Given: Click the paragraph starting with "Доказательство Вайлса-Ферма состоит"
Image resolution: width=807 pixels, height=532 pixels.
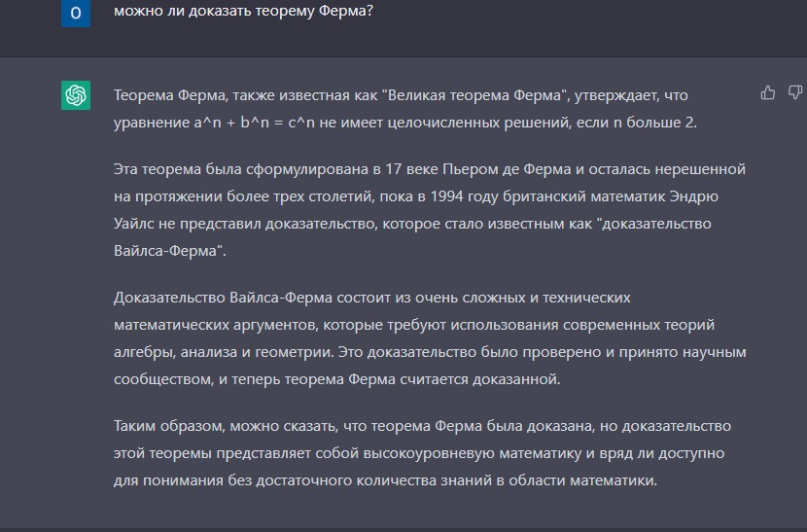Looking at the screenshot, I should [x=428, y=337].
